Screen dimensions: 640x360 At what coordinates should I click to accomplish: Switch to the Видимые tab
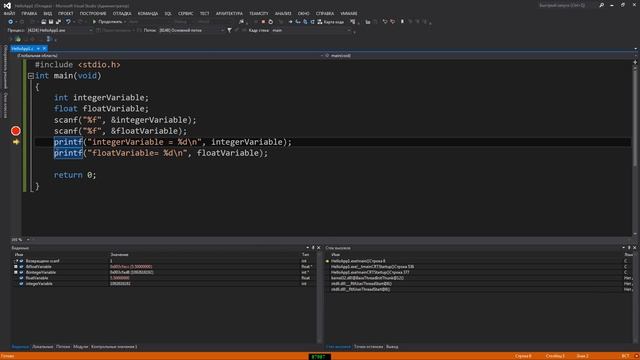[x=20, y=347]
